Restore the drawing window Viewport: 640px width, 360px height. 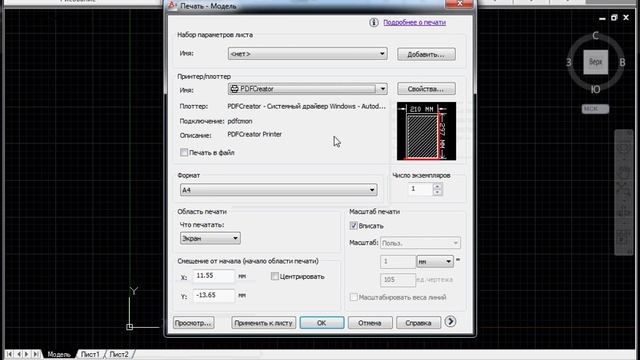tap(614, 18)
